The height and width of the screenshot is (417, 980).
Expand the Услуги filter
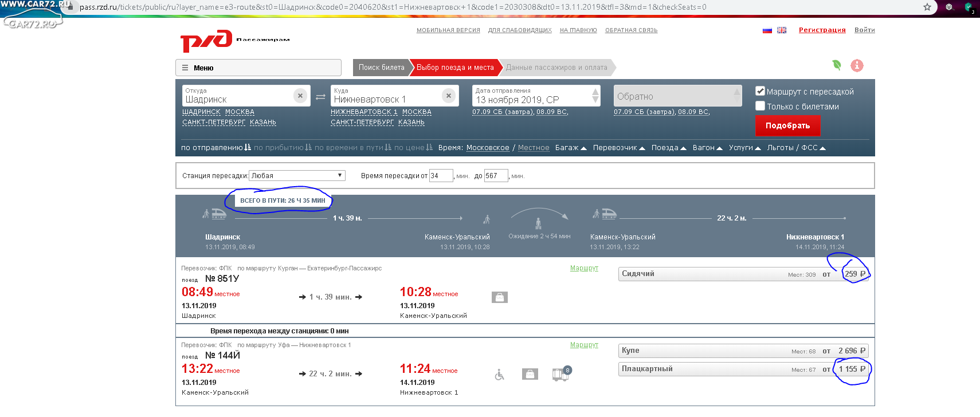tap(745, 148)
